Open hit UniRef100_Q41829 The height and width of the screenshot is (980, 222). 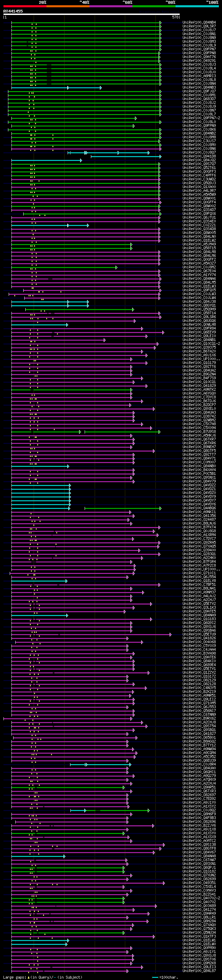tap(199, 386)
